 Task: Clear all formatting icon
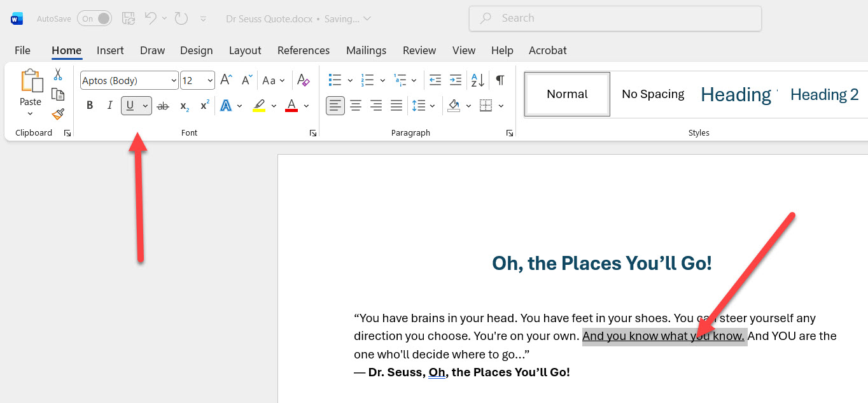(x=304, y=80)
